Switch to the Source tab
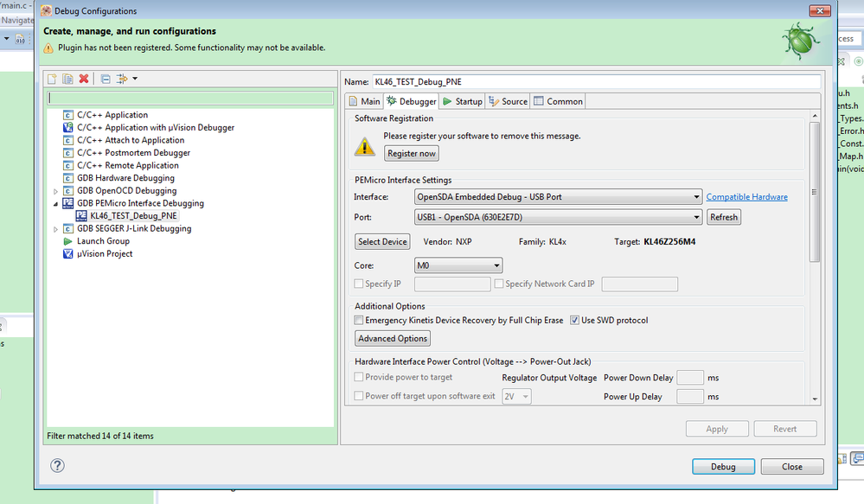The width and height of the screenshot is (864, 504). [508, 101]
